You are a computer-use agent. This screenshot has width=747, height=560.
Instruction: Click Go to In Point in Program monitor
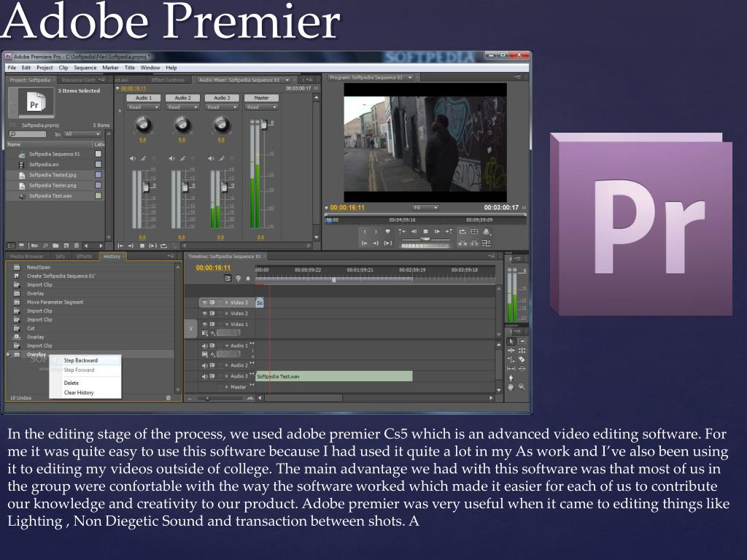pyautogui.click(x=365, y=243)
